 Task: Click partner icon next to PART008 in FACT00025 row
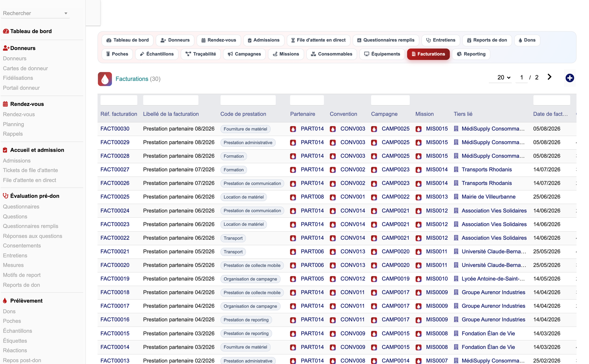(293, 197)
